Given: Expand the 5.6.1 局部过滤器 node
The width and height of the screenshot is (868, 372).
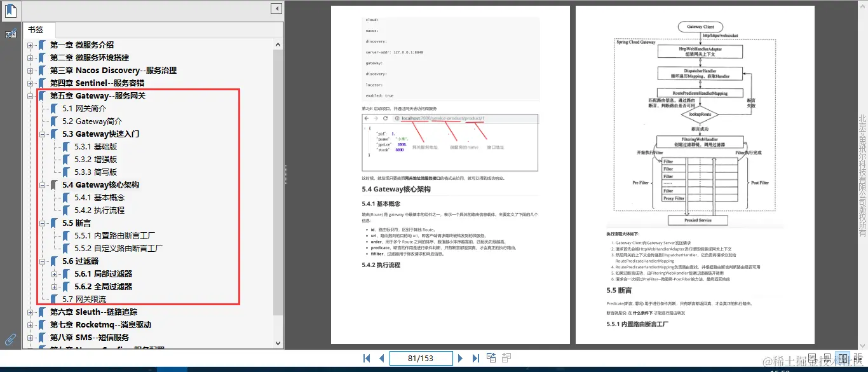Looking at the screenshot, I should click(54, 273).
